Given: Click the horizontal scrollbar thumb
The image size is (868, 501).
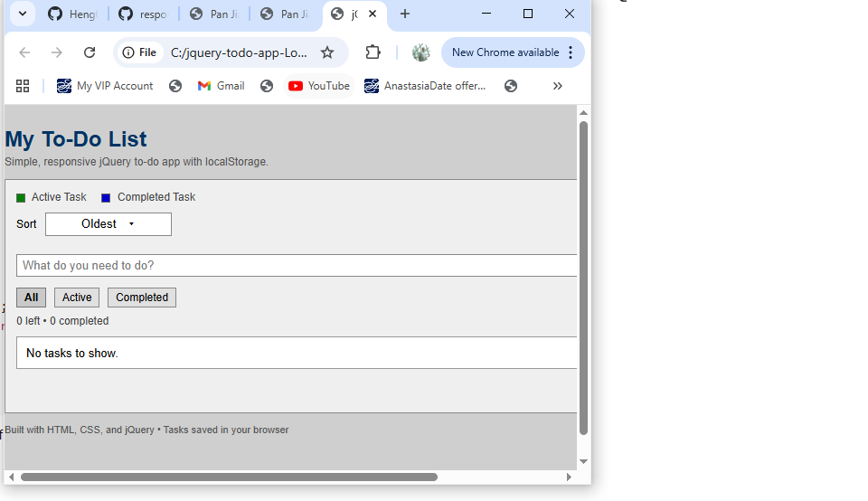Looking at the screenshot, I should 229,477.
